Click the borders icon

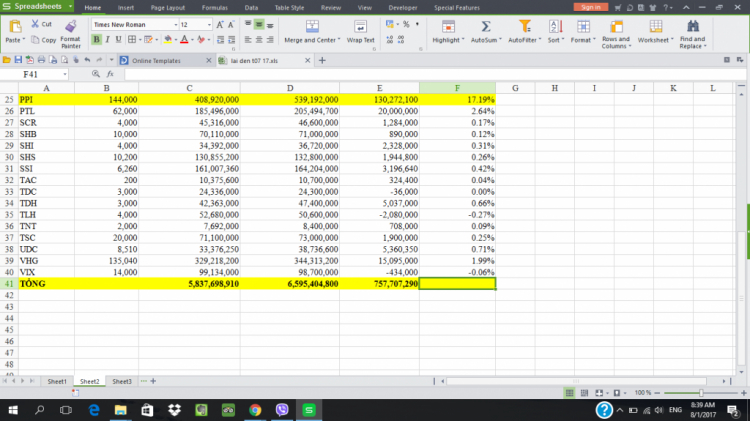click(132, 40)
